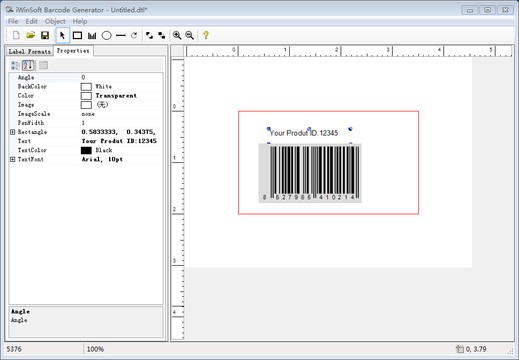
Task: Click the bring to front icon
Action: [x=149, y=35]
